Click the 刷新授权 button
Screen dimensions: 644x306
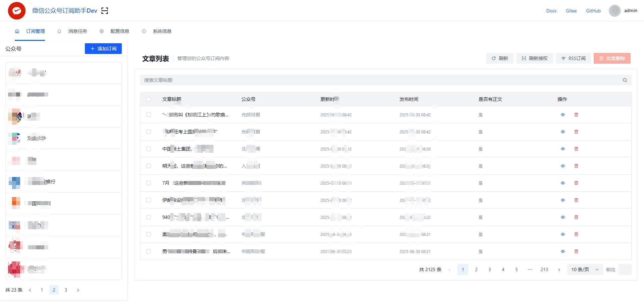click(535, 58)
